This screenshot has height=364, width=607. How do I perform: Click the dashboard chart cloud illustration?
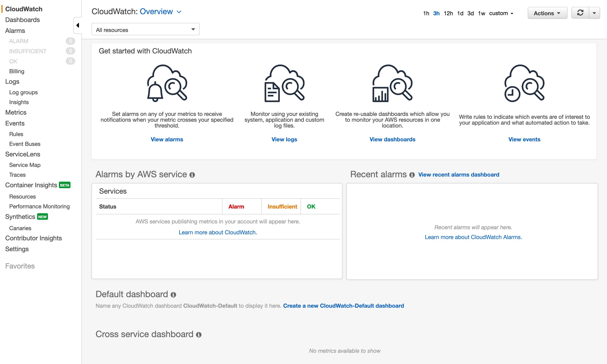(x=392, y=83)
